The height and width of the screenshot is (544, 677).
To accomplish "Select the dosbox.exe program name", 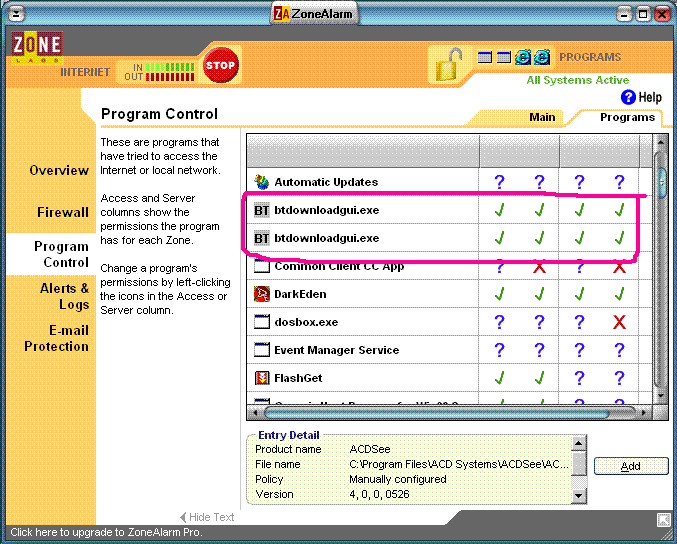I will (x=306, y=322).
